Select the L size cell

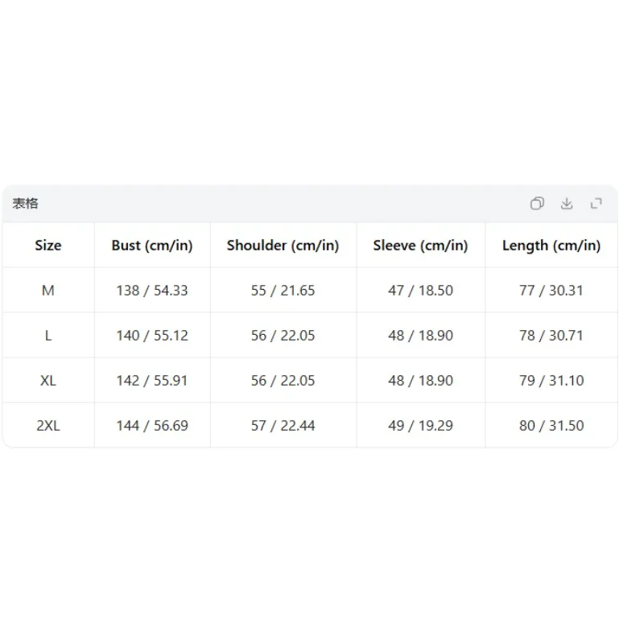click(x=48, y=336)
